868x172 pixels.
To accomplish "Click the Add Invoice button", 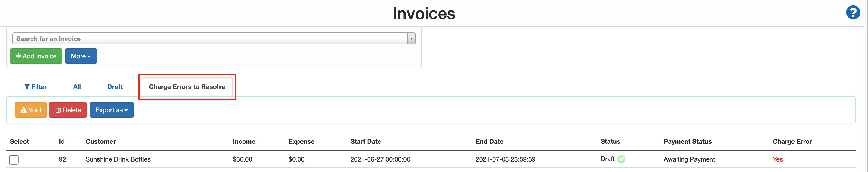I will pos(36,56).
